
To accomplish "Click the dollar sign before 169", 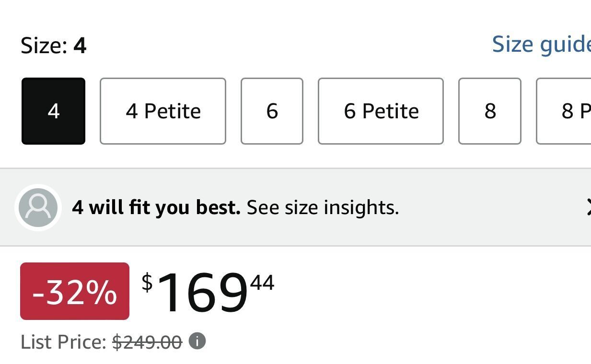I will click(x=147, y=282).
